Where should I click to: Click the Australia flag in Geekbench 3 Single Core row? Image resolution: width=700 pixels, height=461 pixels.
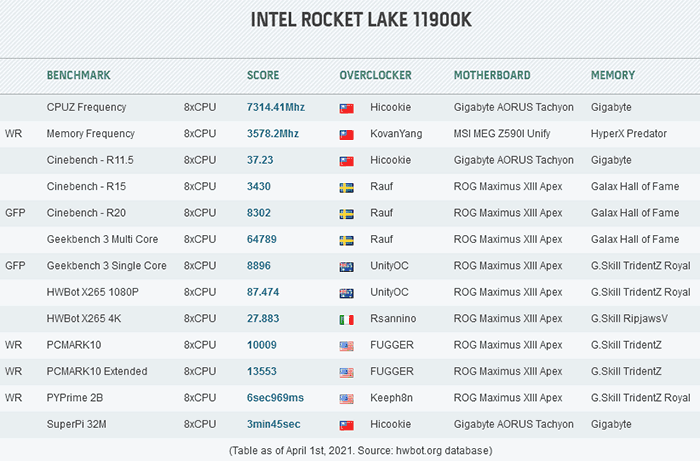(x=346, y=267)
